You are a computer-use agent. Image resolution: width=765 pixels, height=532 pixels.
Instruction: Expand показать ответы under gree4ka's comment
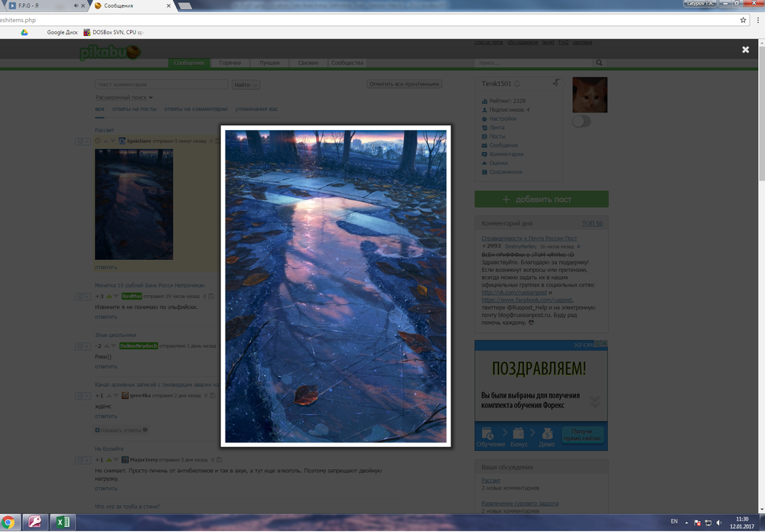[122, 430]
